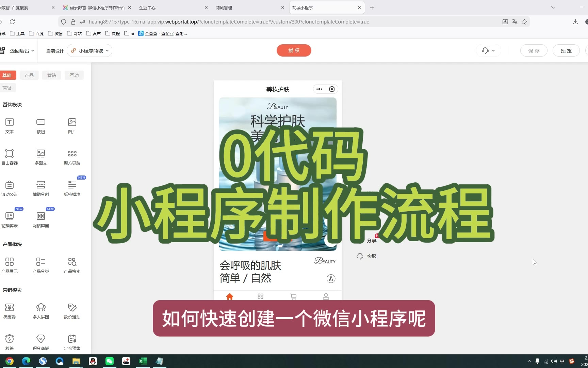Click the red 授权 button
The width and height of the screenshot is (588, 368).
[294, 50]
